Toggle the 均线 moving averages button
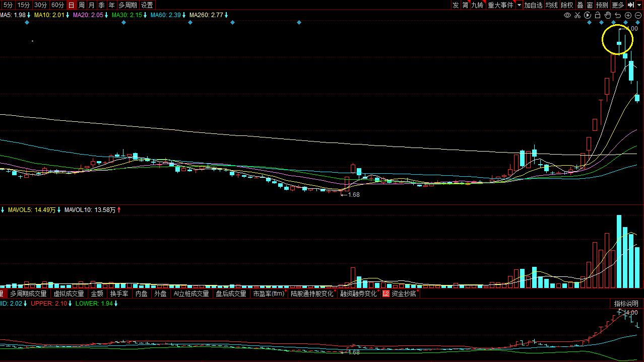644x362 pixels. tap(552, 5)
